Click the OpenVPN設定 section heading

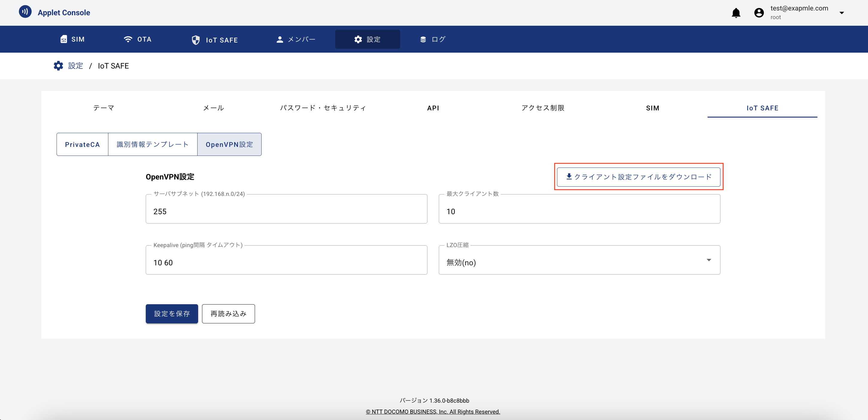tap(170, 177)
